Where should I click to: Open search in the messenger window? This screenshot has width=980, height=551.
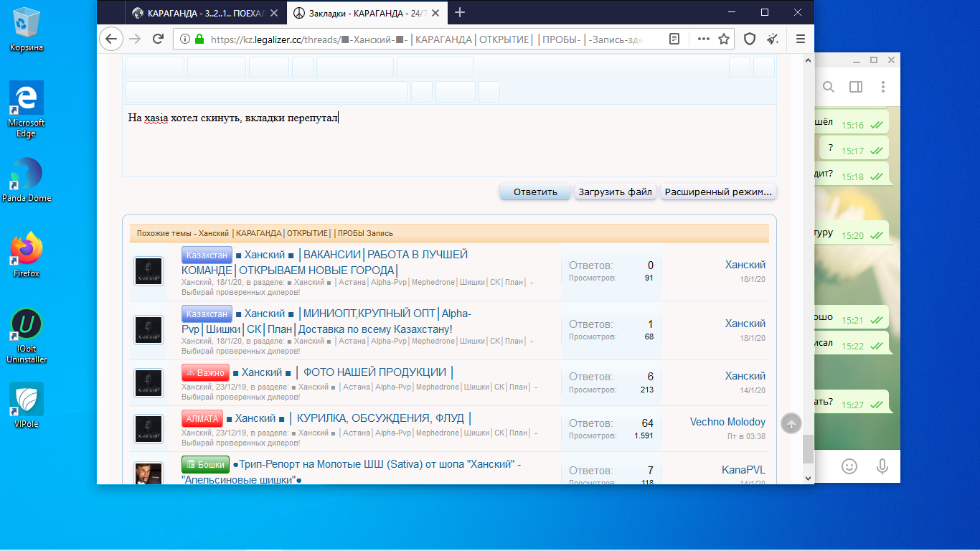(x=829, y=87)
